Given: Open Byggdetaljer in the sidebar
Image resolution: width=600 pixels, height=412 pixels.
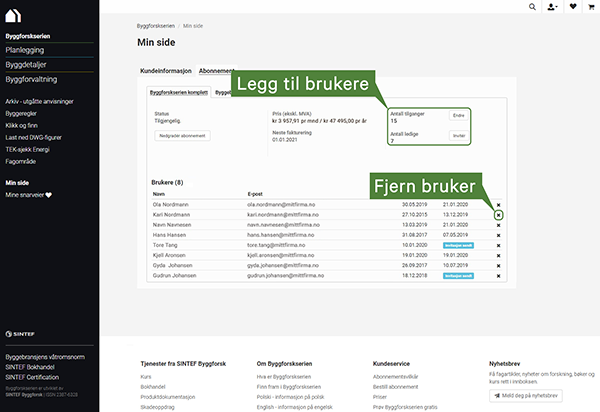Looking at the screenshot, I should [26, 65].
